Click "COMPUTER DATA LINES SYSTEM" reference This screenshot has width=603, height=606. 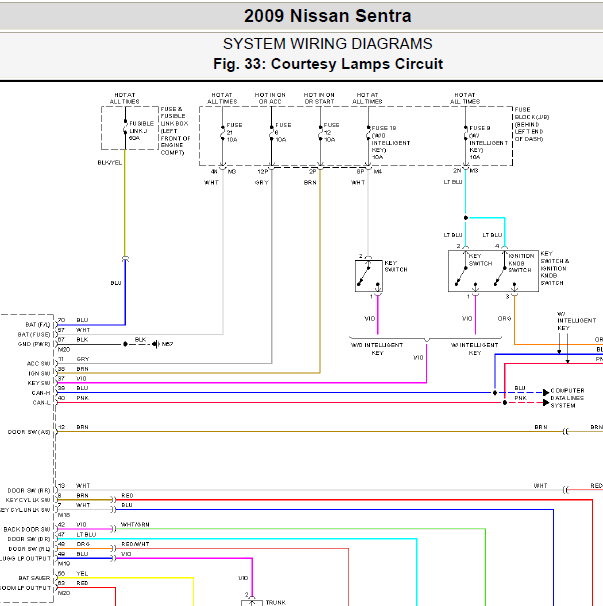(x=567, y=398)
